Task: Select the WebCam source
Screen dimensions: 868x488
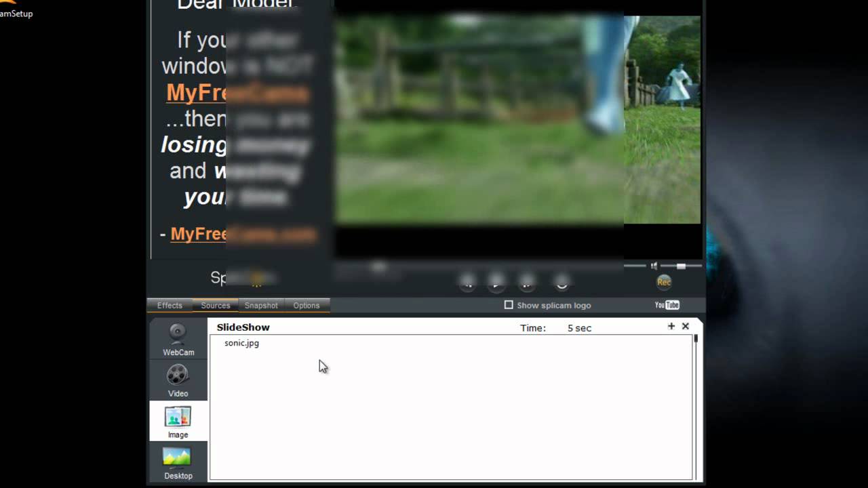Action: click(x=178, y=340)
